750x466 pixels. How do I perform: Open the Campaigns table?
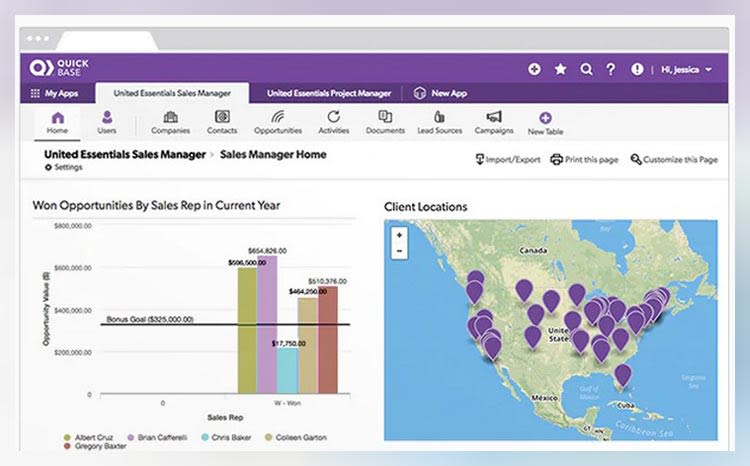494,122
